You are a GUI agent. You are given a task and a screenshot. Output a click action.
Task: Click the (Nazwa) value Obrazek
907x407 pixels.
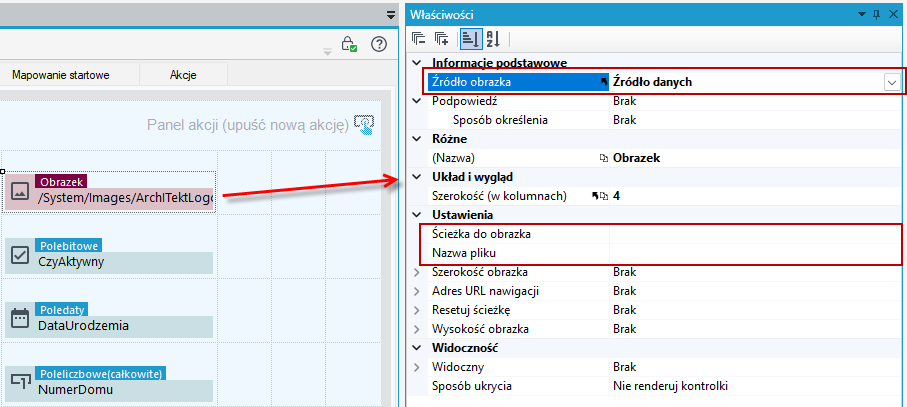(636, 158)
